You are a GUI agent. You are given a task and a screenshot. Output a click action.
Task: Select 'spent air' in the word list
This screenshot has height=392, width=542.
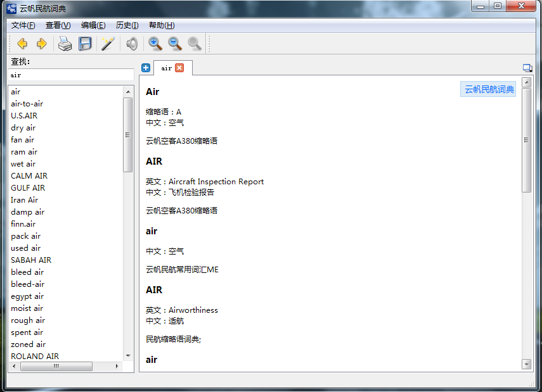pos(66,332)
